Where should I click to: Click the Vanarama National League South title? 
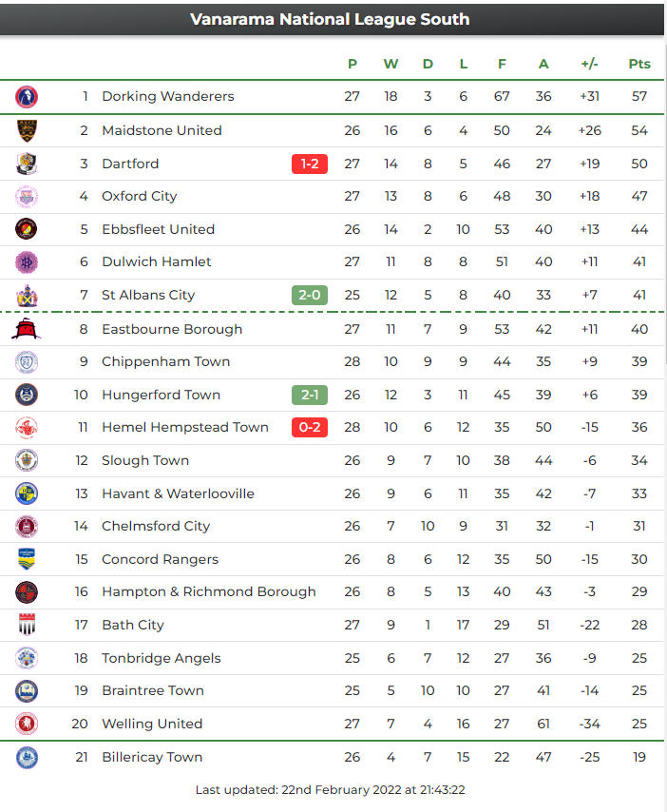pyautogui.click(x=330, y=19)
